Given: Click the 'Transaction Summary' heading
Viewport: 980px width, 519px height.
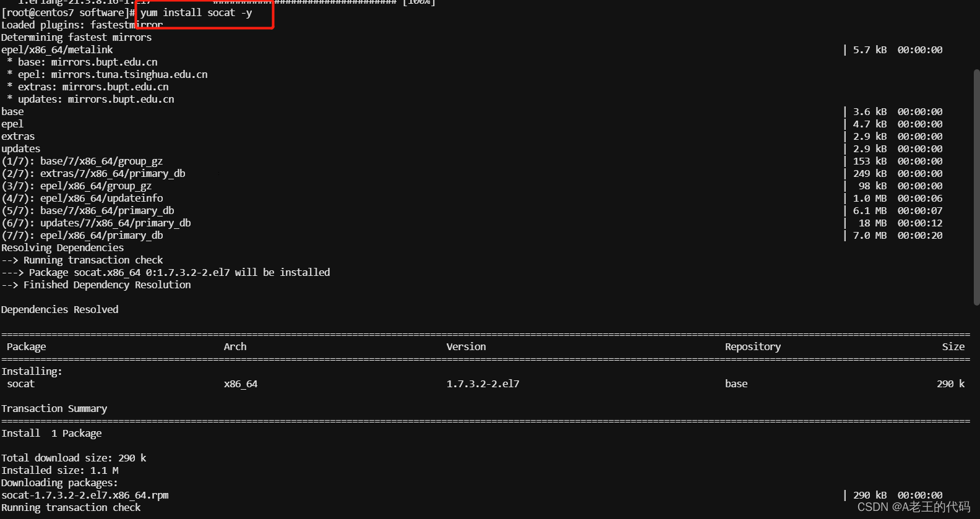Looking at the screenshot, I should 54,408.
